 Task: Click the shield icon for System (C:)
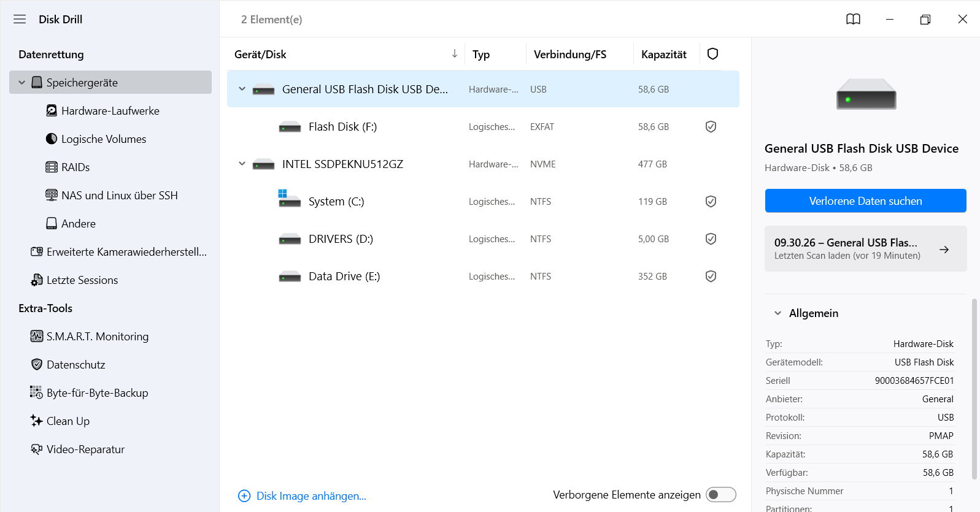(x=711, y=202)
